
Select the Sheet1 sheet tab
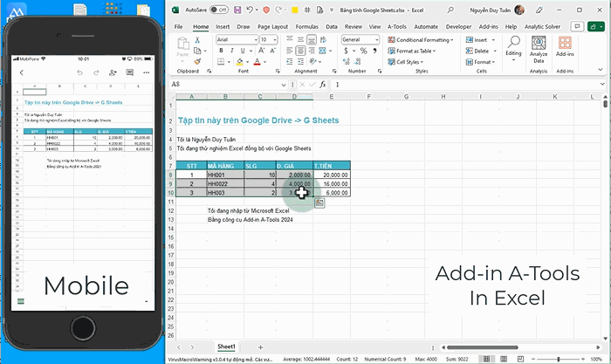[x=226, y=347]
